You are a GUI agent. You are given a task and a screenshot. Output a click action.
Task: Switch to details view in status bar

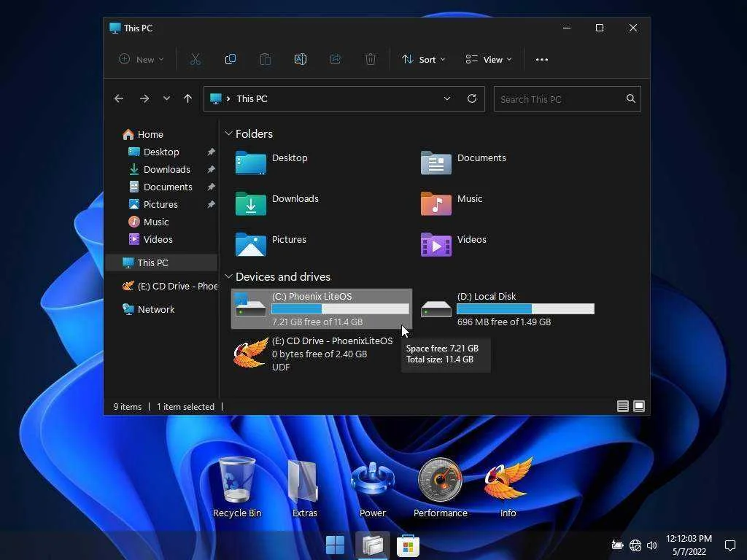coord(623,406)
